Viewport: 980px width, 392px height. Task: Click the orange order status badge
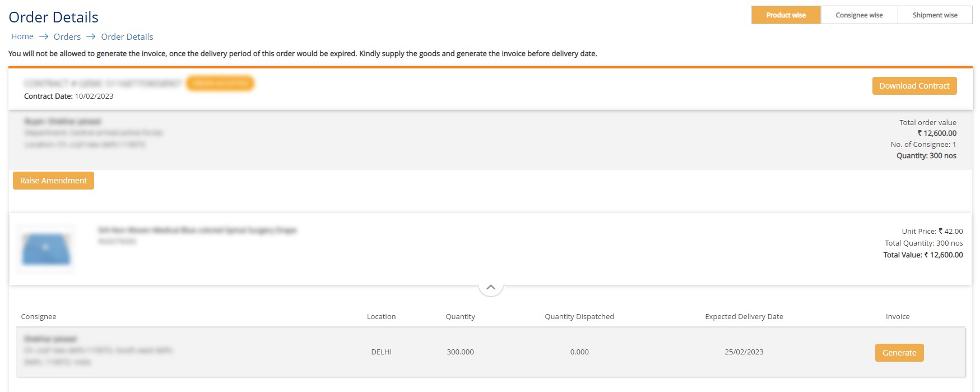tap(220, 84)
